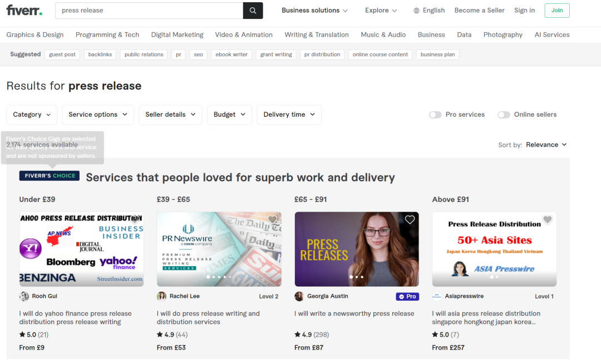Screen dimensions: 601x364
Task: Select the business plan suggestion tag
Action: [x=438, y=54]
